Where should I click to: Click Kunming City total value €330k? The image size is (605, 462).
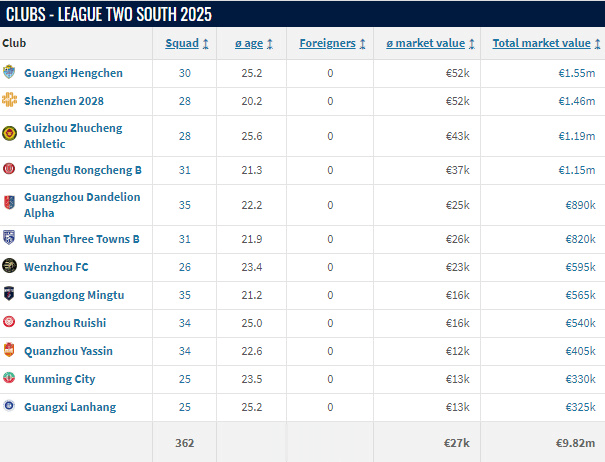[x=580, y=379]
